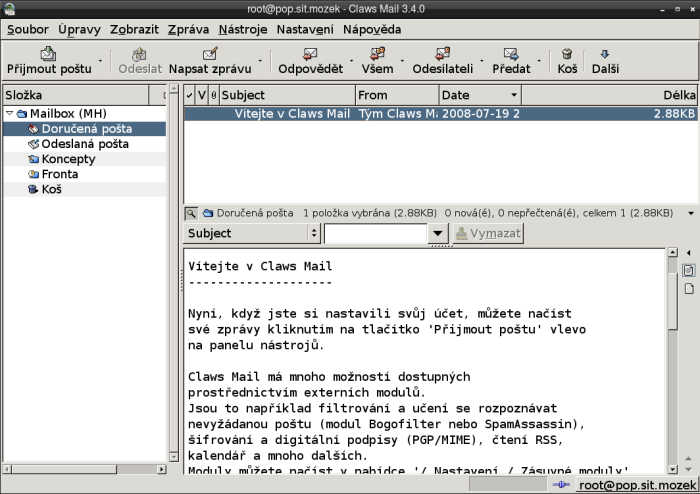Click the checkmark column header
Screen dimensions: 700x494
[x=190, y=95]
